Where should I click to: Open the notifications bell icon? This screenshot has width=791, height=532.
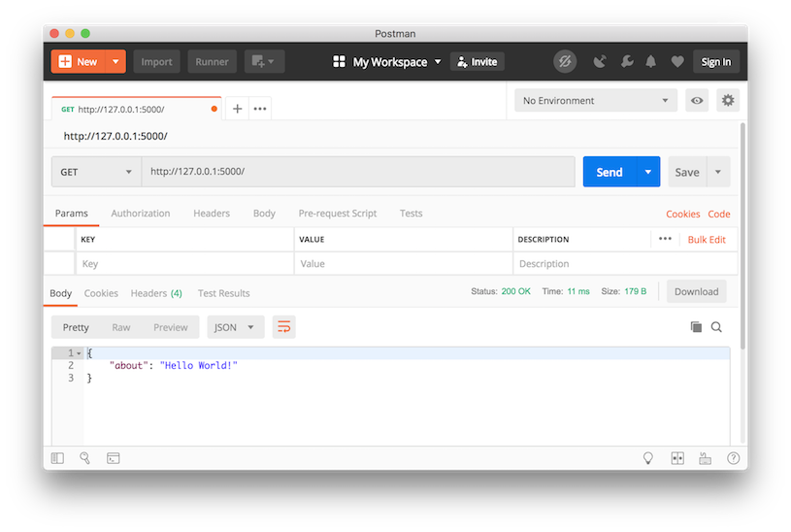pos(651,61)
